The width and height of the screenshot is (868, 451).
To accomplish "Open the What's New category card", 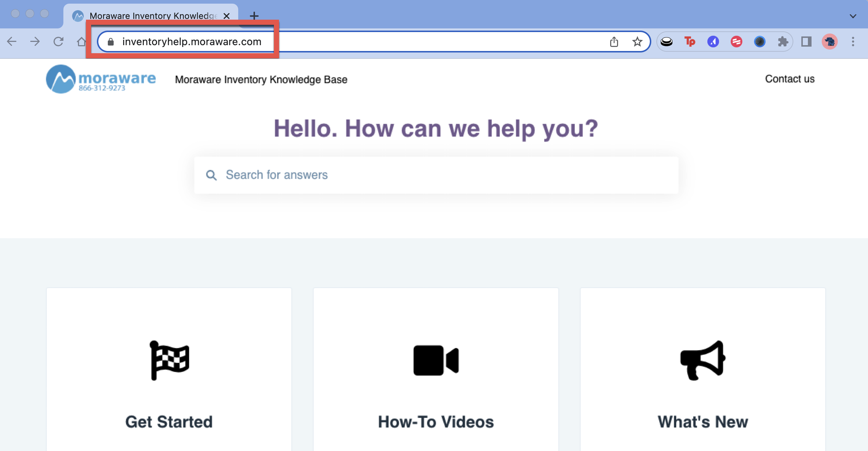I will click(703, 369).
